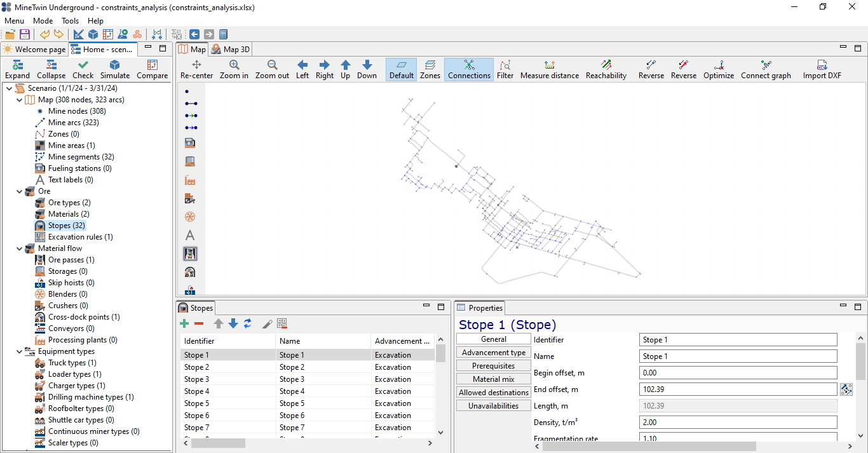Select the blender fan tool in map palette
The height and width of the screenshot is (453, 868).
coord(189,217)
